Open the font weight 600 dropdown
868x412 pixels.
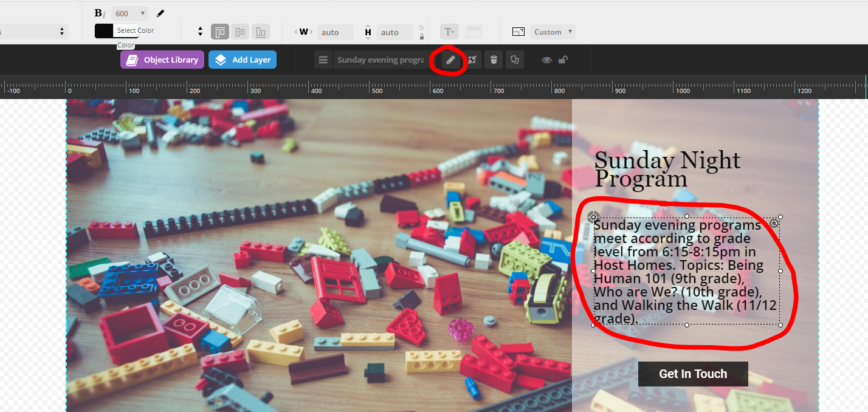129,13
